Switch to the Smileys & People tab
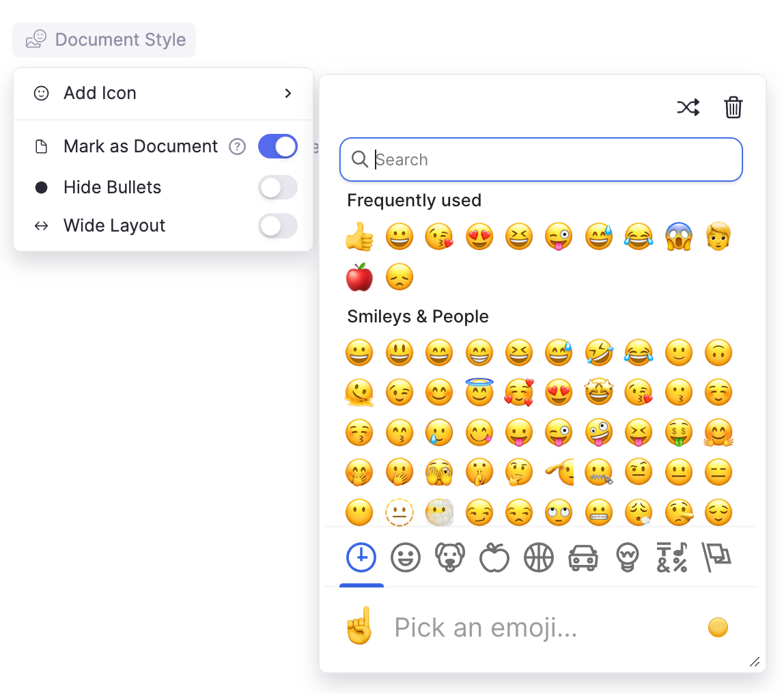Viewport: 784px width, 694px height. coord(406,558)
